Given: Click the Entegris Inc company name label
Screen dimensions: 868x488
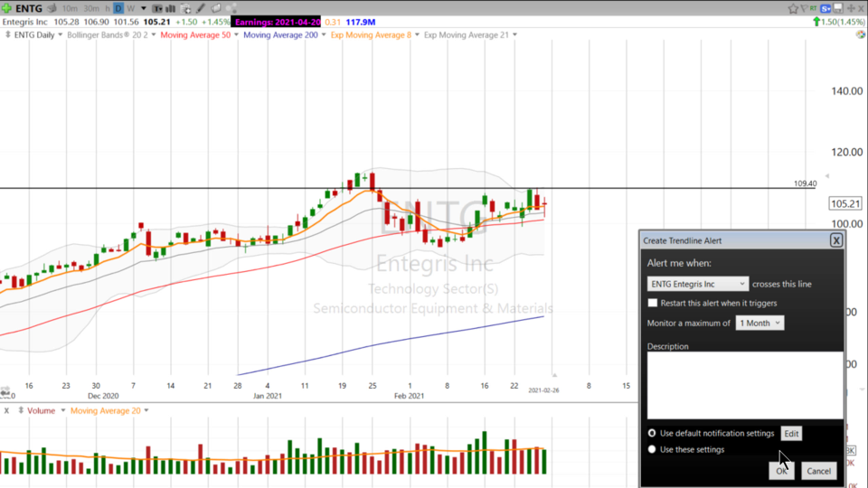Looking at the screenshot, I should 25,22.
